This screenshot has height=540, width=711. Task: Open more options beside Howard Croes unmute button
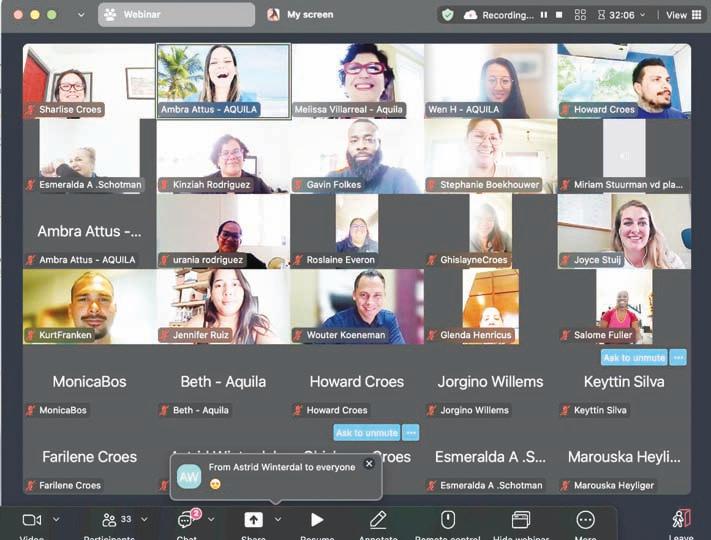tap(411, 433)
